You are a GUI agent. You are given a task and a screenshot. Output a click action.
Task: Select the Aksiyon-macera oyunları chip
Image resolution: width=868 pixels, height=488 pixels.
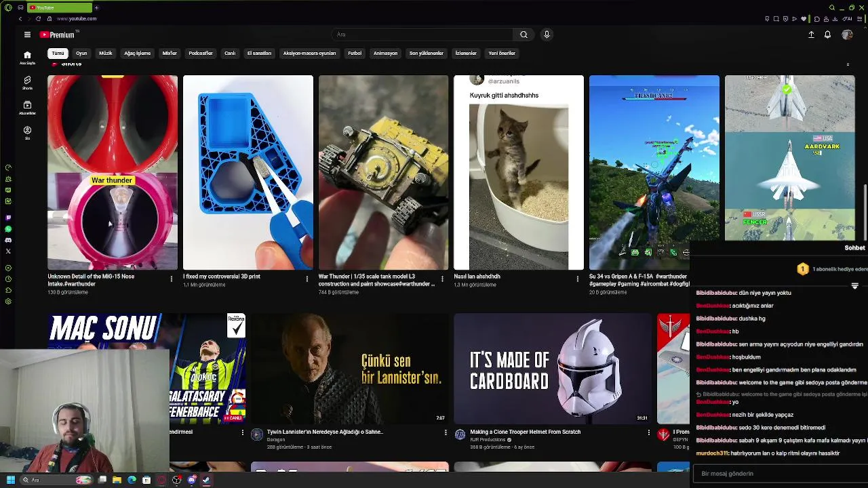(309, 53)
